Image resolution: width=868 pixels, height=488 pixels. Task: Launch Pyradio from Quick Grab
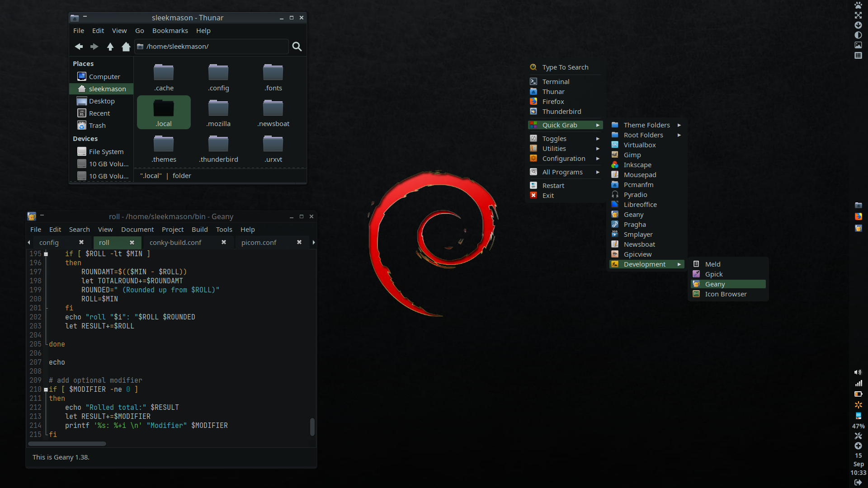646,195
